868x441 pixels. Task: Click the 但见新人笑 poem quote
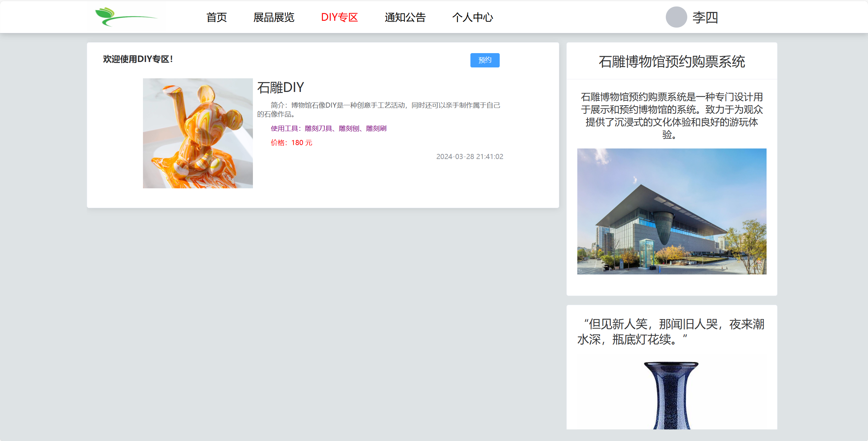click(671, 331)
